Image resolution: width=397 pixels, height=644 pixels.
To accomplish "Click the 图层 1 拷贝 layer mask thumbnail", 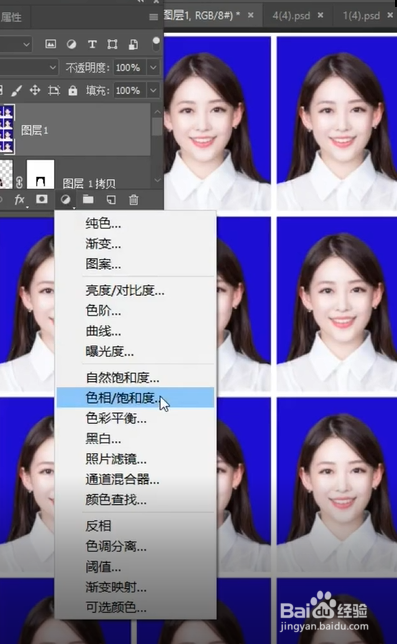I will click(40, 174).
